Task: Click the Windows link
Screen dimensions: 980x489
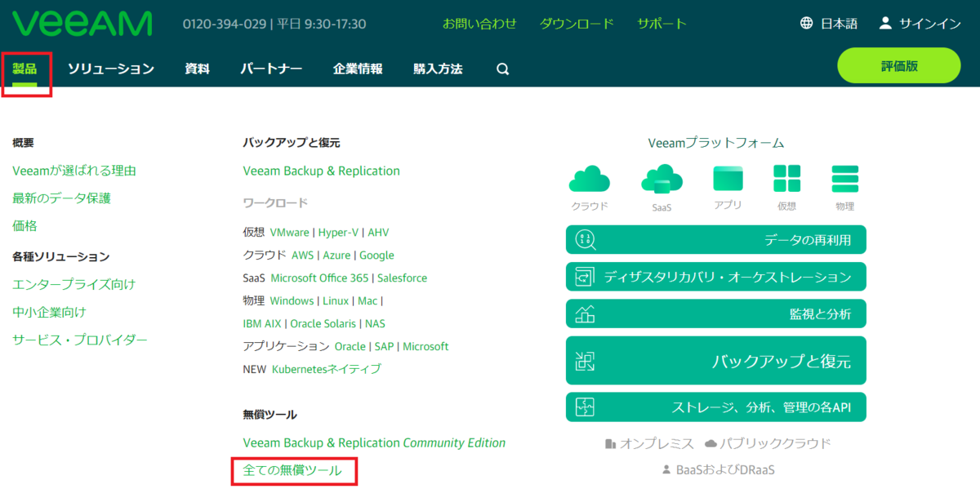Action: (x=292, y=300)
